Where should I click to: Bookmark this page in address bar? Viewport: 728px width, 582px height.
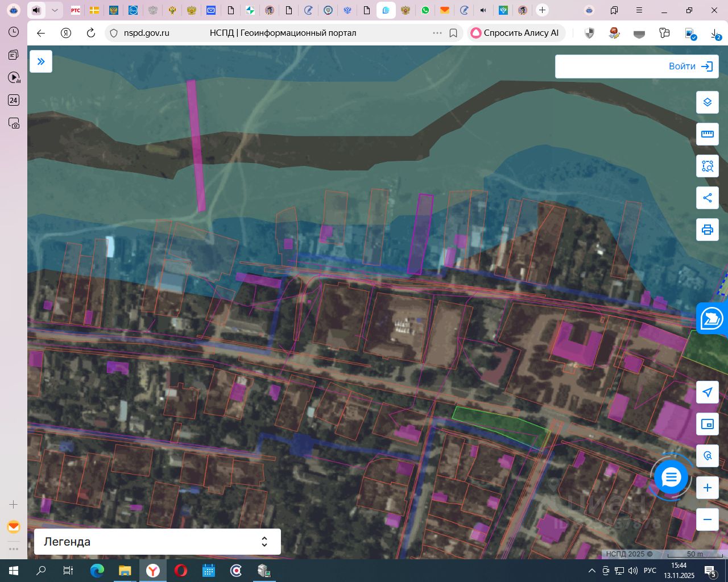click(x=453, y=33)
